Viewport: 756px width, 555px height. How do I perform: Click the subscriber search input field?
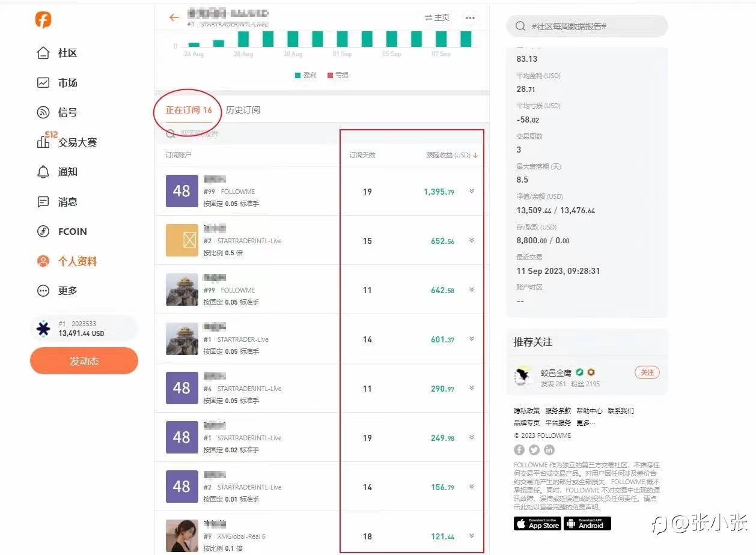(322, 133)
